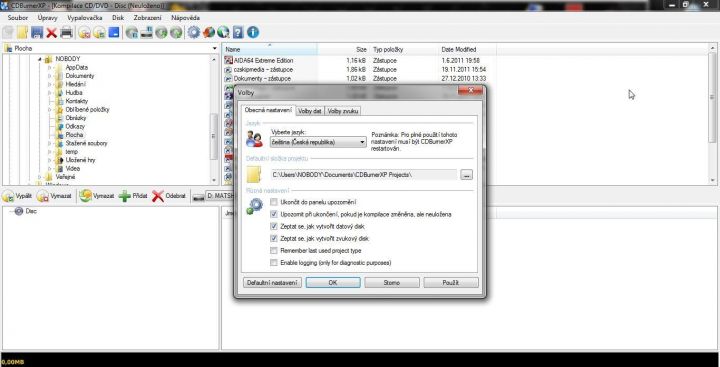Click the Odebrat remove red cross
Image resolution: width=720 pixels, height=367 pixels.
tap(158, 196)
